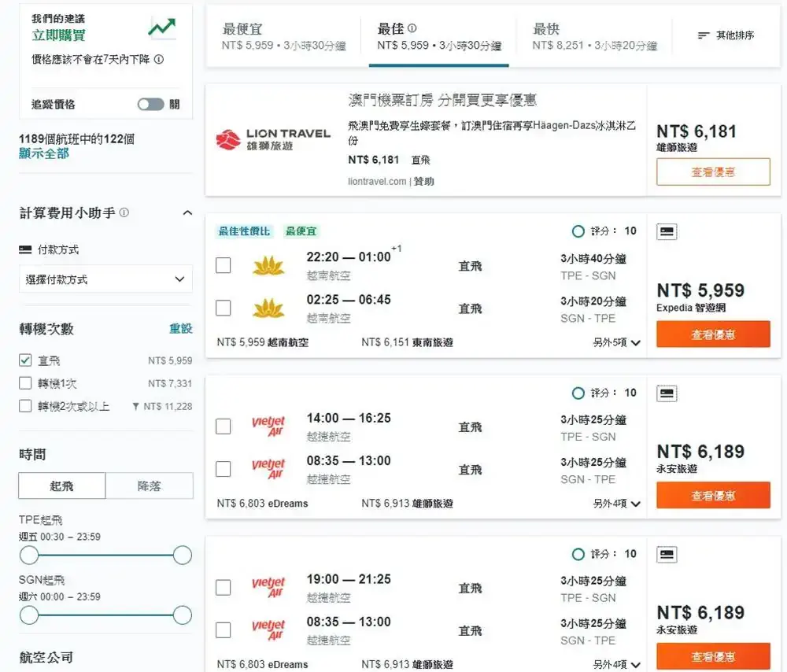The height and width of the screenshot is (672, 787).
Task: Click the 評分: 10 rating circle
Action: [x=577, y=231]
